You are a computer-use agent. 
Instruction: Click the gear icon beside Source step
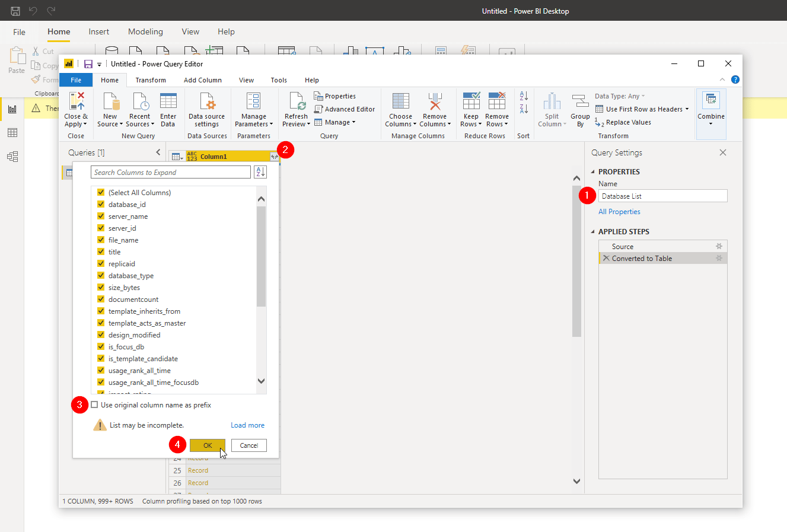719,246
